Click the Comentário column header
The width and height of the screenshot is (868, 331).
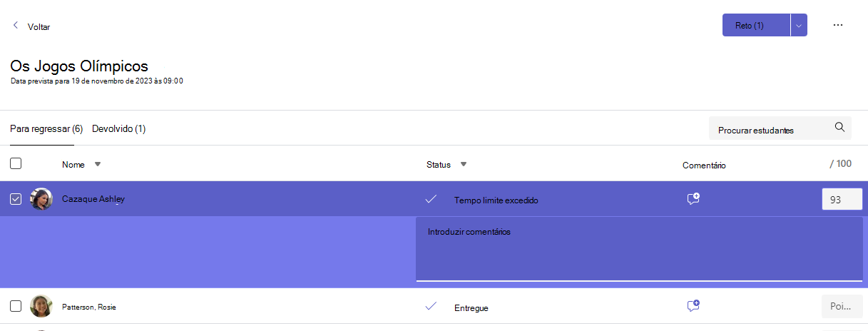click(703, 165)
